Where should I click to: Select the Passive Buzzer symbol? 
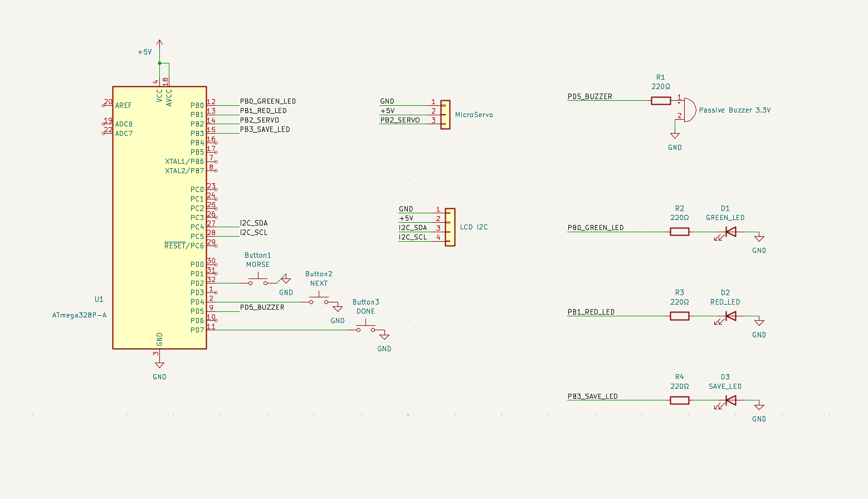(689, 110)
